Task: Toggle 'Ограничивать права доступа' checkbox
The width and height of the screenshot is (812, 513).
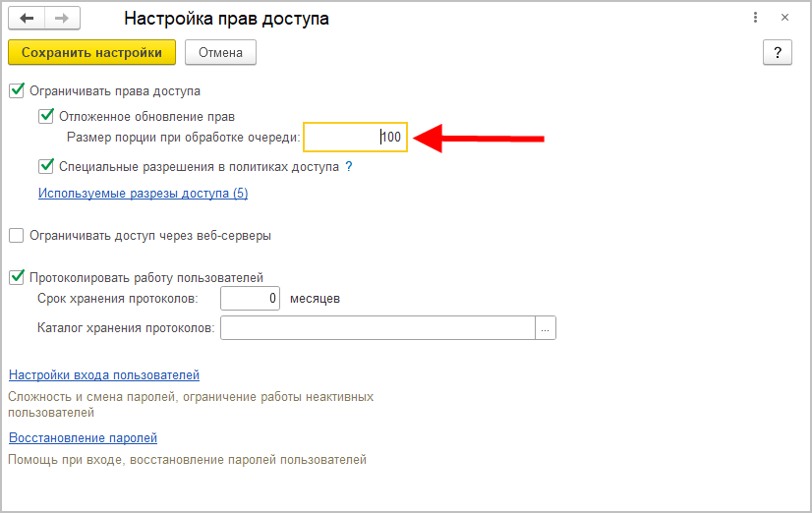Action: coord(16,91)
